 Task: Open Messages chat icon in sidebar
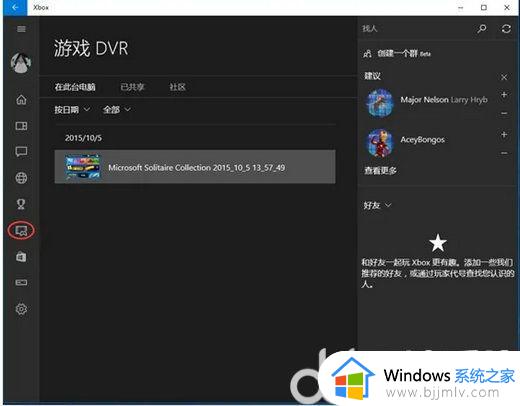coord(21,152)
